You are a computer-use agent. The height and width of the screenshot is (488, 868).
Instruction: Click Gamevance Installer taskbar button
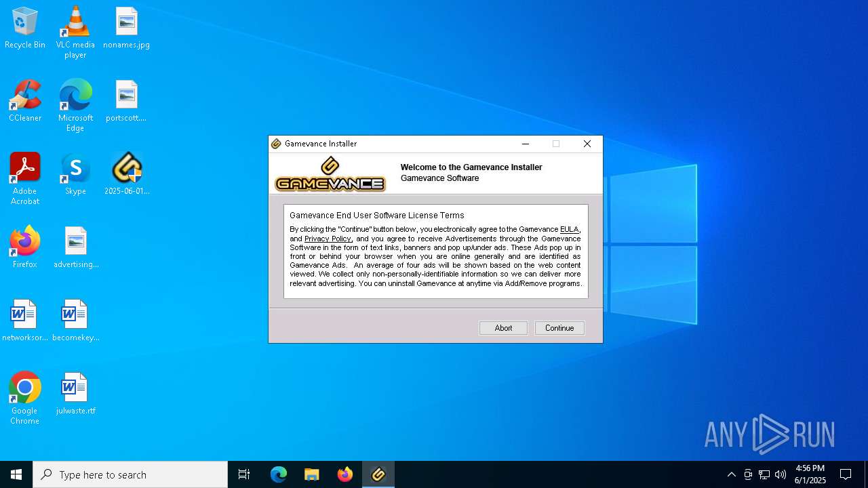click(x=378, y=474)
